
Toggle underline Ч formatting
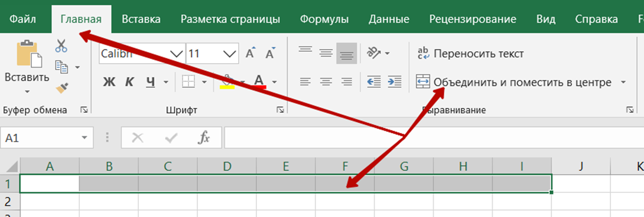tap(151, 82)
